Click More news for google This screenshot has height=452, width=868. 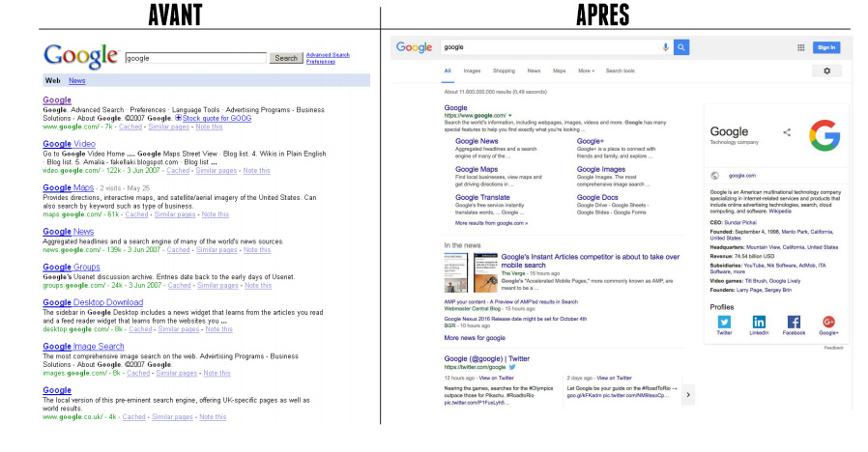click(x=475, y=338)
